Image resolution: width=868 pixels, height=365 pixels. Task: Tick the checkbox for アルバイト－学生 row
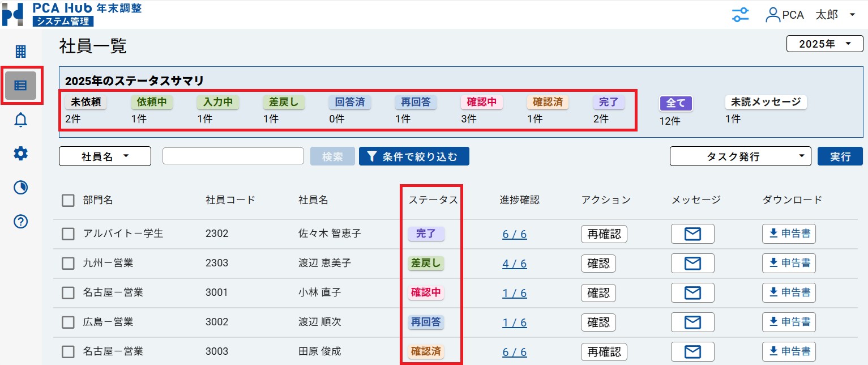(69, 234)
